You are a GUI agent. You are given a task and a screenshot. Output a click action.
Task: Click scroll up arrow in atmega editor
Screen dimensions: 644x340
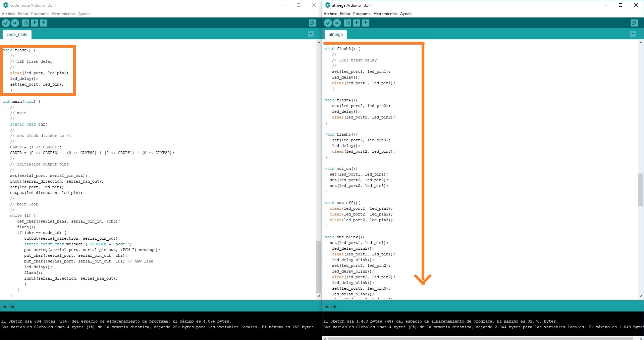[641, 43]
